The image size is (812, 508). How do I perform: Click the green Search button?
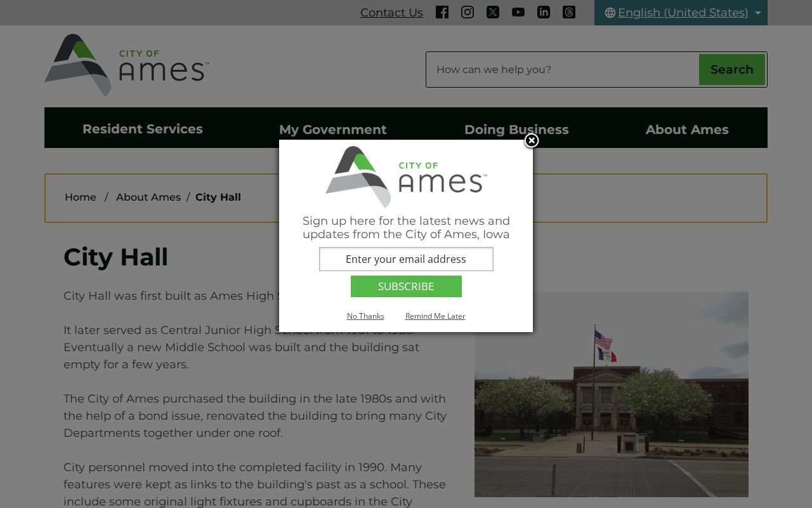click(732, 69)
